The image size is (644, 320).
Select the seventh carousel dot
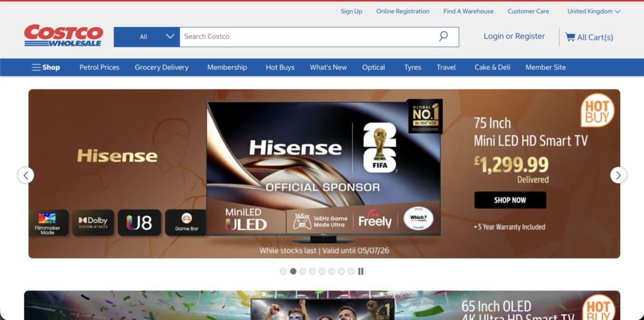pyautogui.click(x=341, y=272)
